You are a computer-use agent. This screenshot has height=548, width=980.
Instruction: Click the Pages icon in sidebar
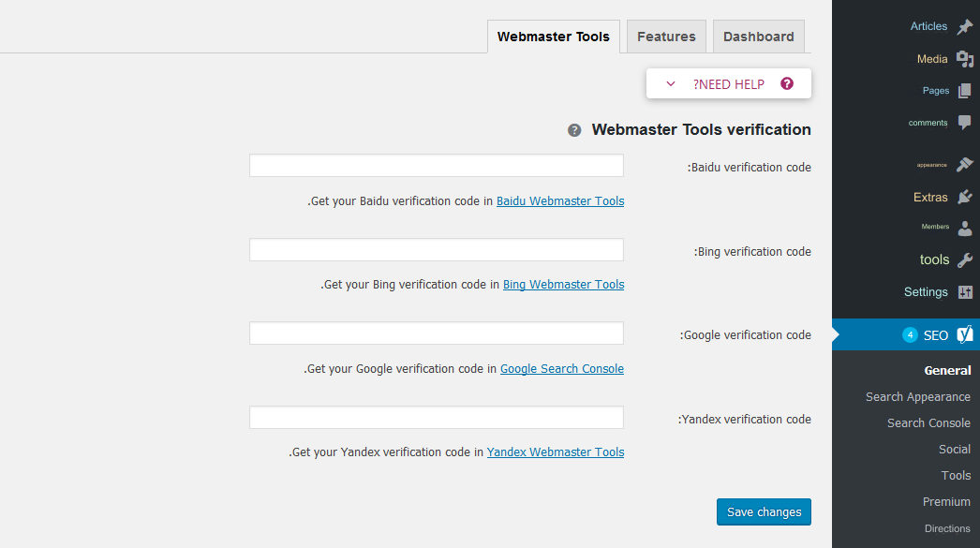[x=965, y=92]
